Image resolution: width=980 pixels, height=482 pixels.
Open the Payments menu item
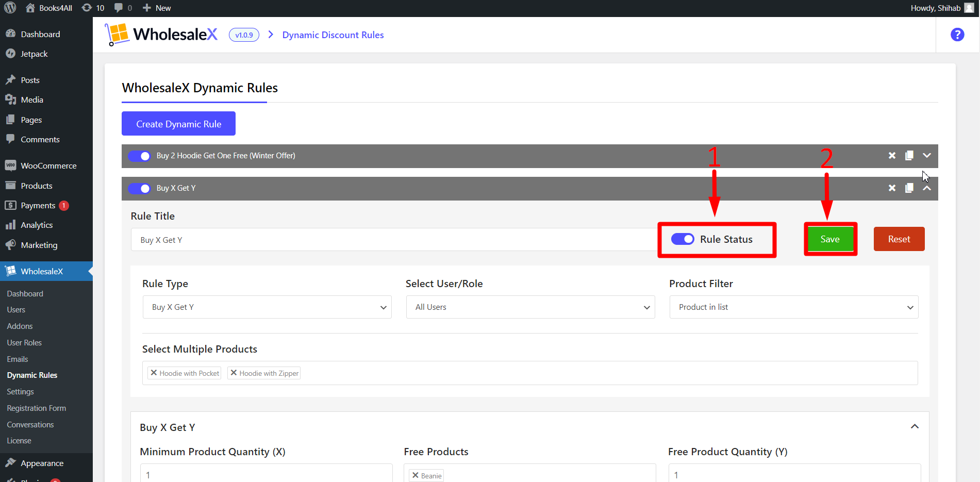[38, 205]
